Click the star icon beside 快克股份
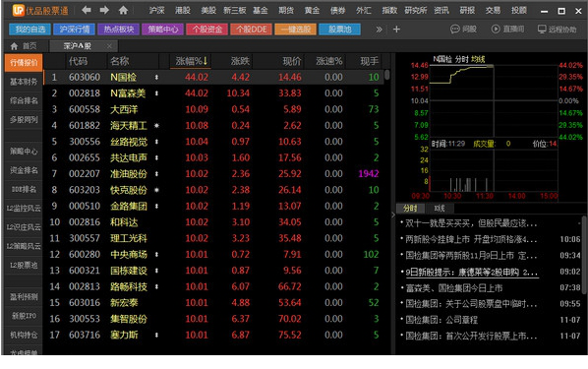This screenshot has height=369, width=588. (156, 190)
